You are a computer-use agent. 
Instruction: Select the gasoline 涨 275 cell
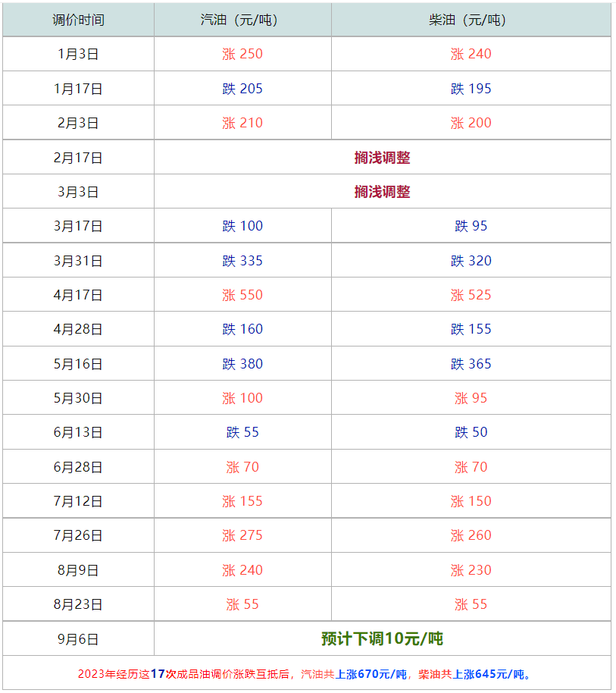coord(242,535)
